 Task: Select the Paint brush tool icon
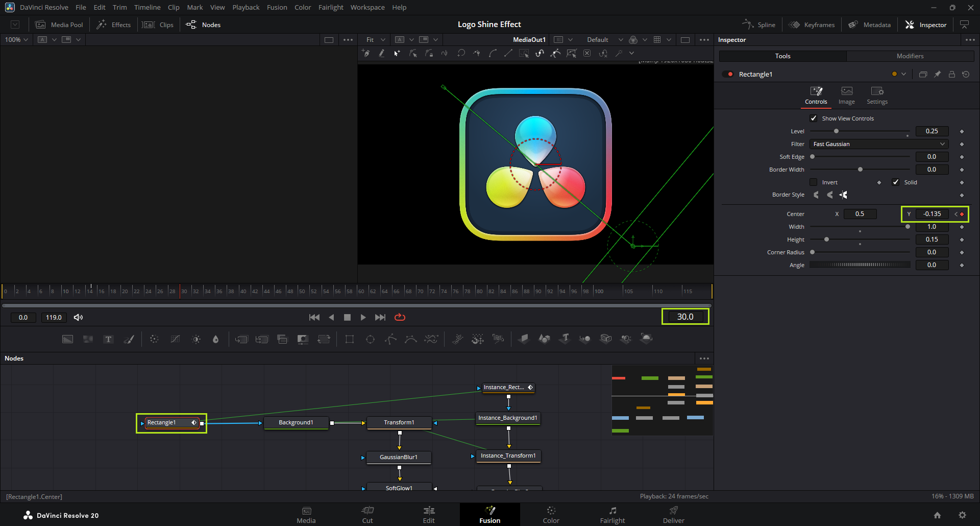129,339
